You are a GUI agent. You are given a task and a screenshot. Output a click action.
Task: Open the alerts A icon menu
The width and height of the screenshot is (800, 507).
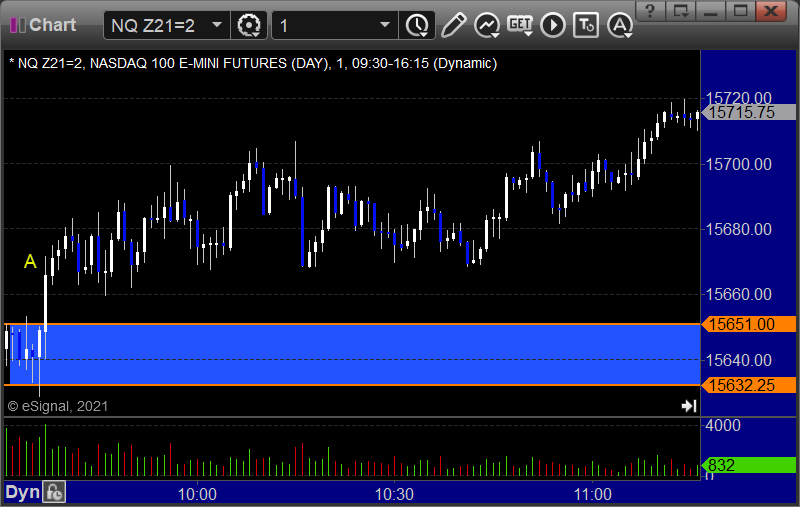(620, 25)
